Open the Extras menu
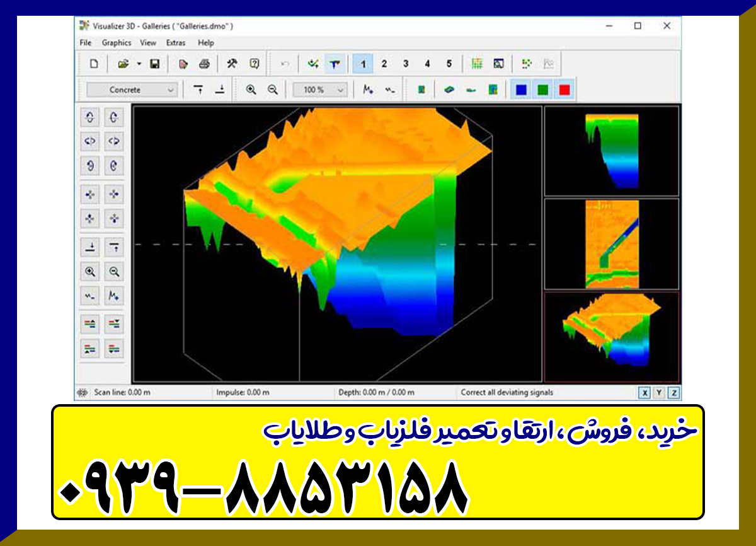Image resolution: width=756 pixels, height=546 pixels. pyautogui.click(x=175, y=43)
